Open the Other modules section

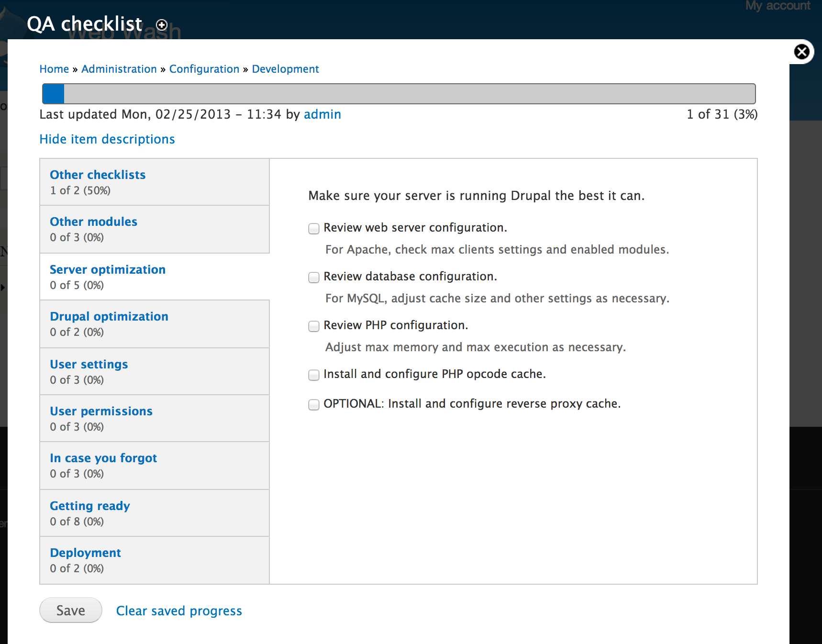(93, 222)
